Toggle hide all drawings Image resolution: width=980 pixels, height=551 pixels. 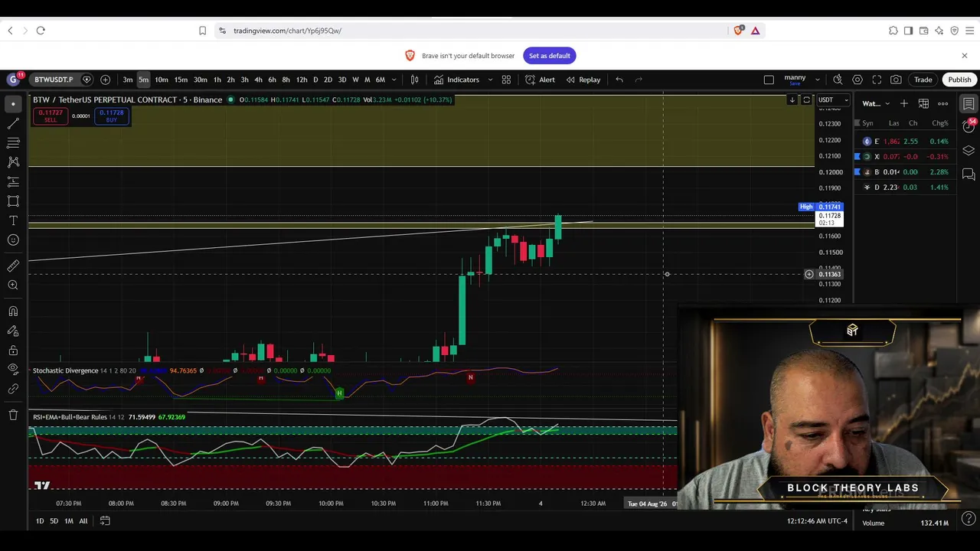click(x=13, y=369)
